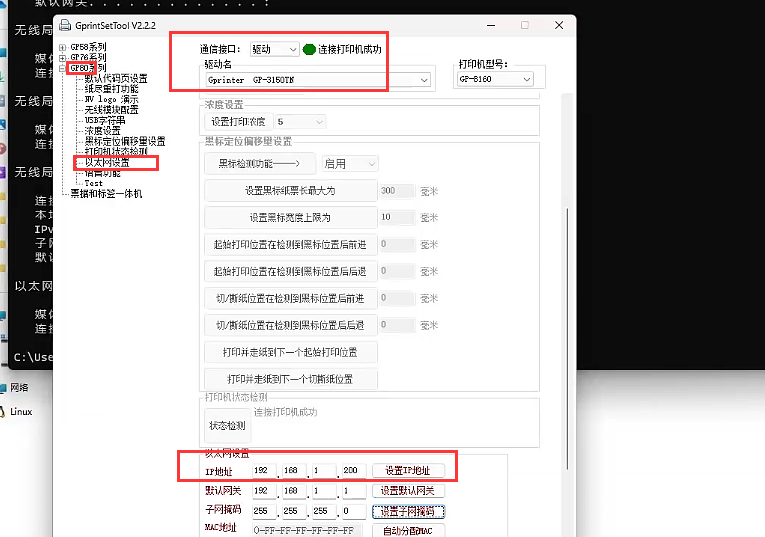Click the 状态检测 button

[227, 426]
